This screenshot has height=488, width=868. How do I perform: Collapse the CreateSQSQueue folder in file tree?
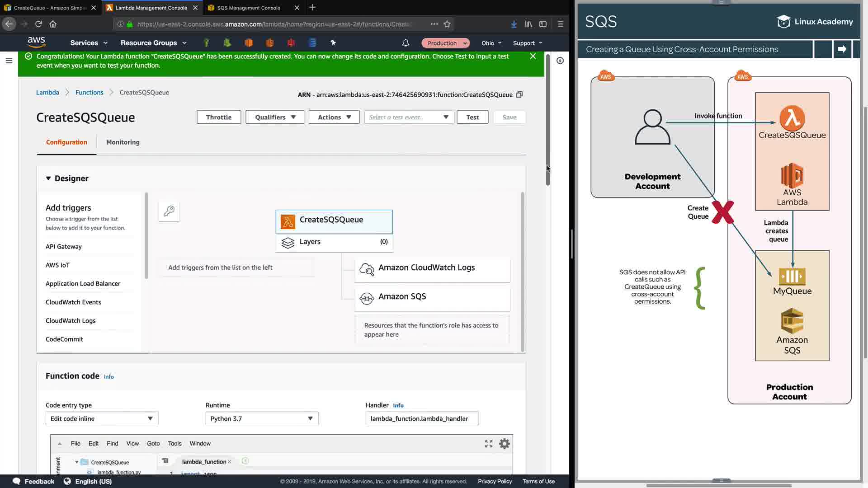tap(77, 462)
